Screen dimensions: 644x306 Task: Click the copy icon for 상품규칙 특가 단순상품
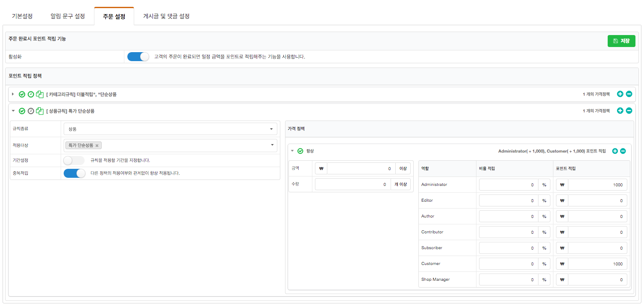click(x=40, y=111)
